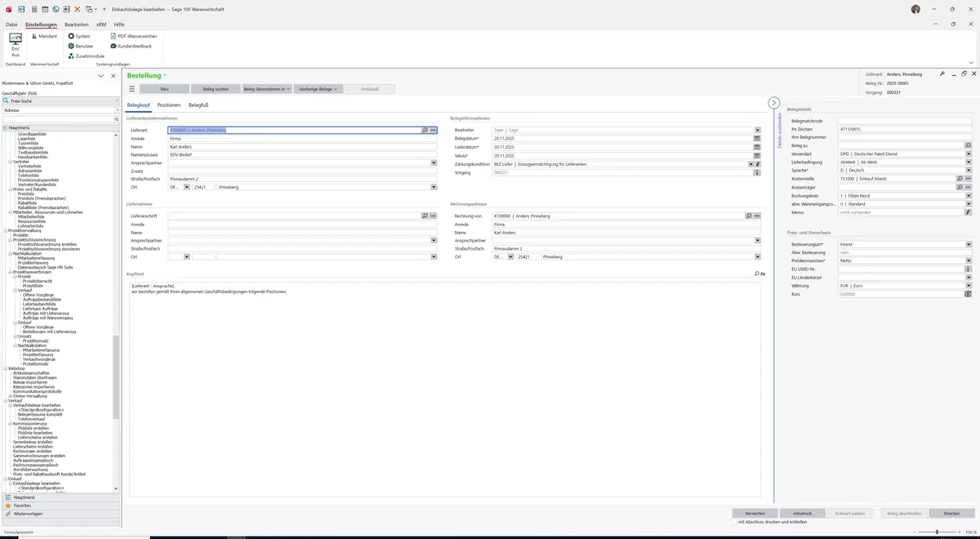The height and width of the screenshot is (539, 980).
Task: Open xRM menu
Action: (101, 24)
